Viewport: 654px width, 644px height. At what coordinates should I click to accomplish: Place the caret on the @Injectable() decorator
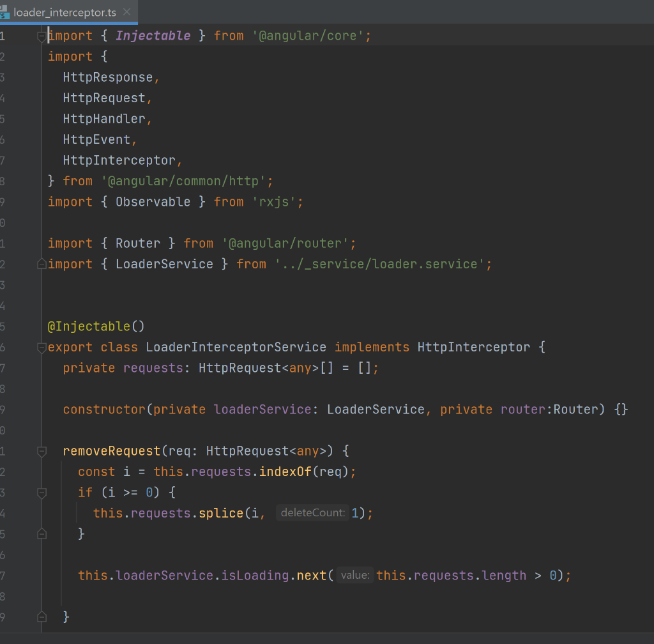[96, 326]
